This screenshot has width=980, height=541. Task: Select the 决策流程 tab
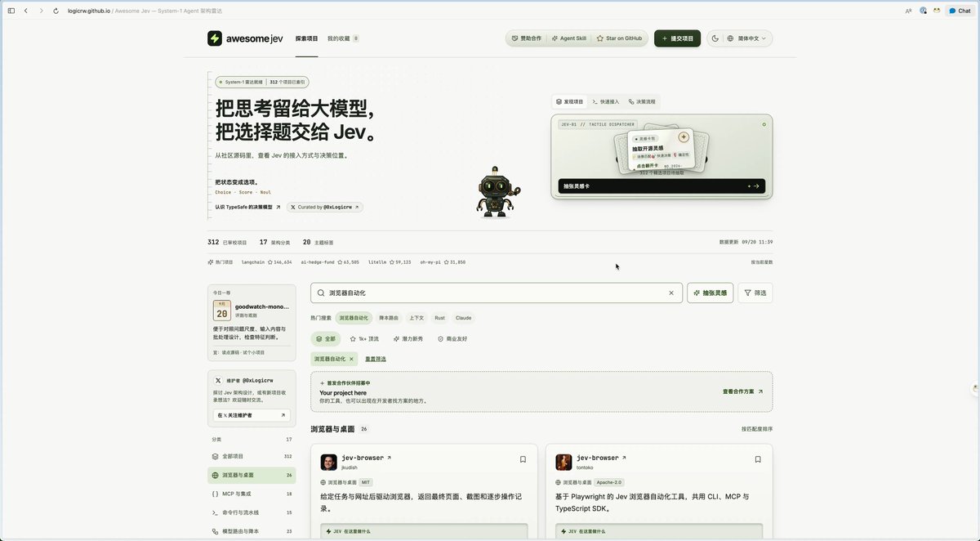point(642,102)
